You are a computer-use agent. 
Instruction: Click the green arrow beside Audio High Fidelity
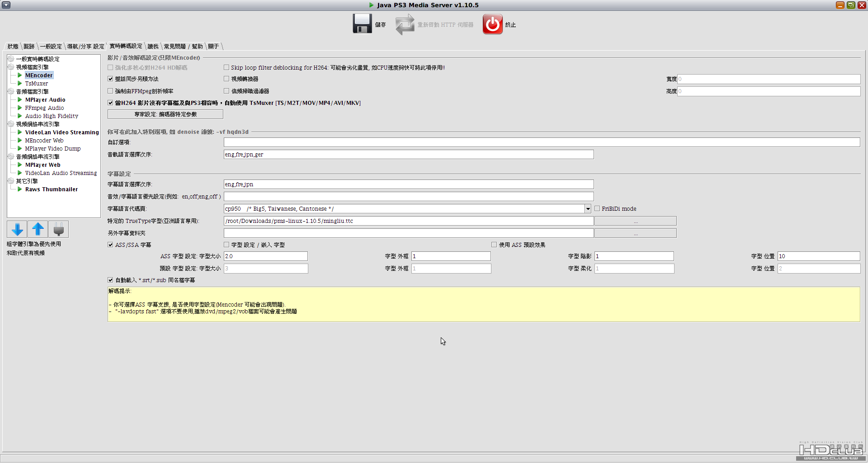click(x=20, y=116)
